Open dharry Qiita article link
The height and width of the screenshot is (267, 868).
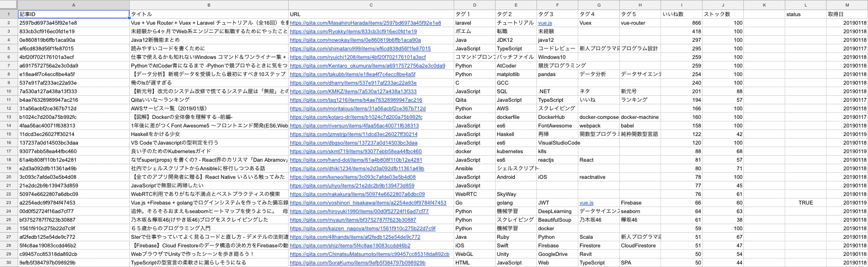coord(353,83)
